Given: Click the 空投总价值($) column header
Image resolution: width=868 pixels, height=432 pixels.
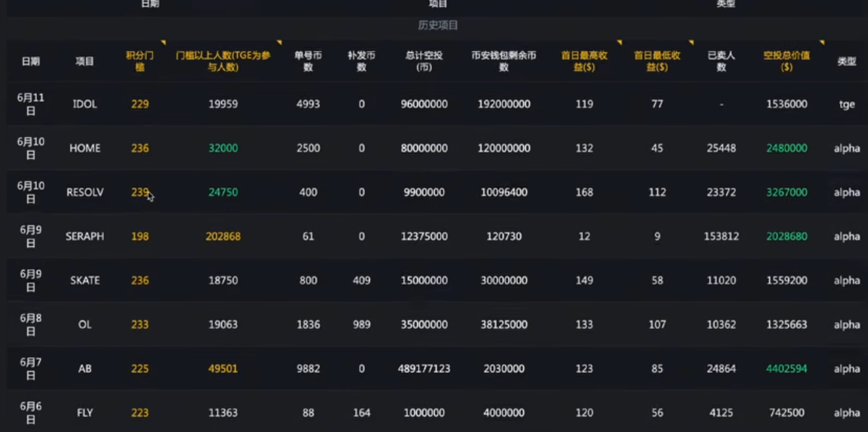Looking at the screenshot, I should click(787, 61).
